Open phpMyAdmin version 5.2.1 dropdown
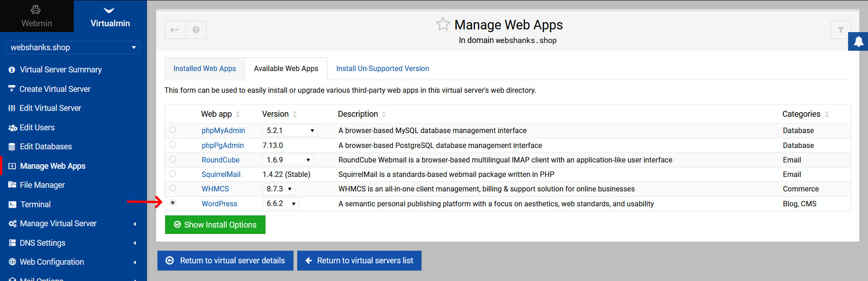Image resolution: width=868 pixels, height=281 pixels. 290,130
